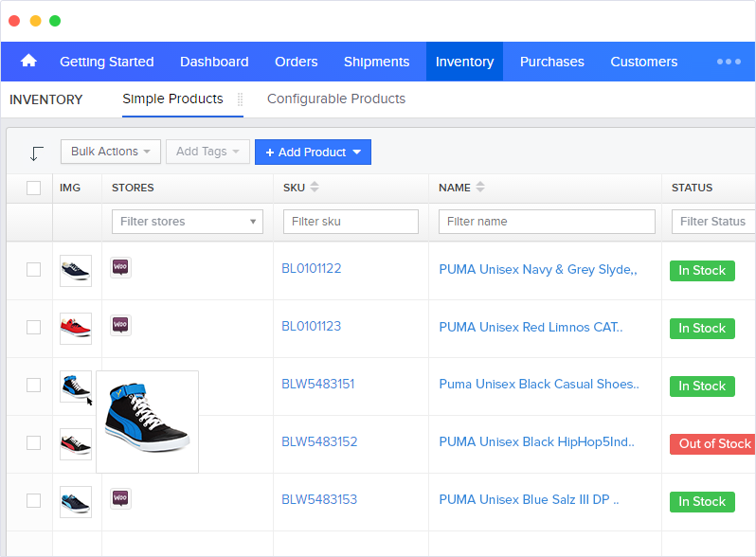Expand the Add Product dropdown button
Viewport: 756px width, 557px height.
(313, 152)
